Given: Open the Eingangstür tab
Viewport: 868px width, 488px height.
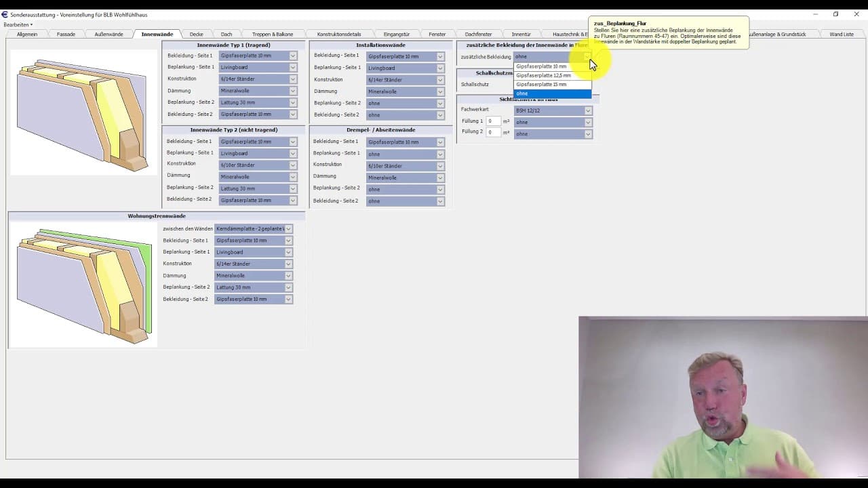Looking at the screenshot, I should coord(397,34).
